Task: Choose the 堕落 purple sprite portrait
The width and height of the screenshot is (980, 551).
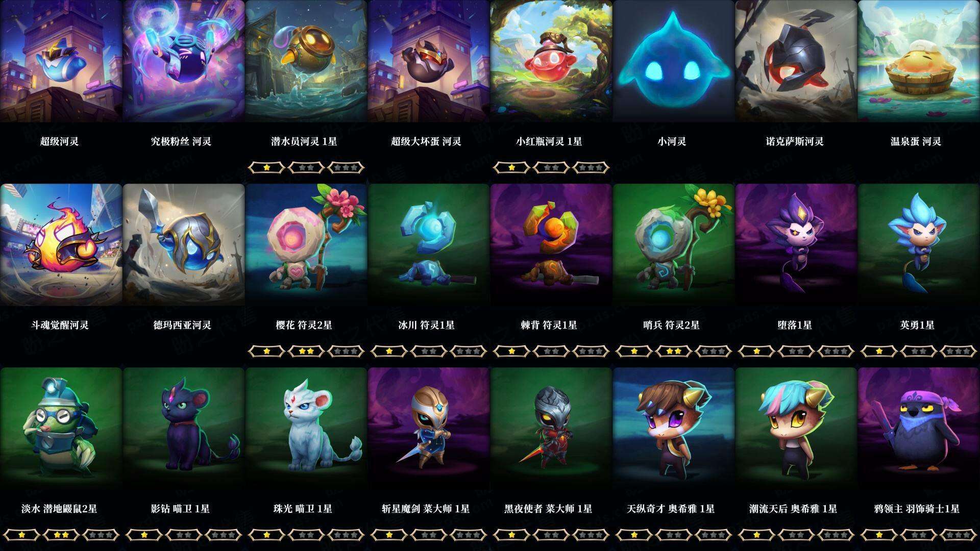Action: pos(796,244)
